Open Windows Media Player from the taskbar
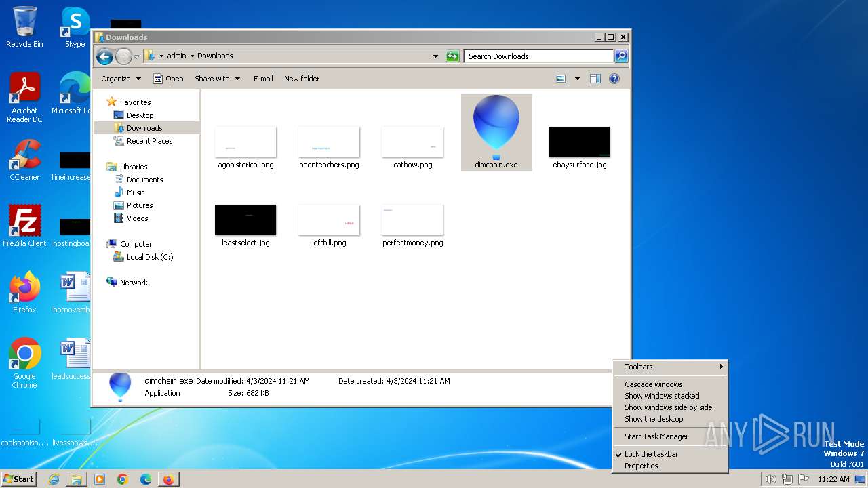This screenshot has width=868, height=488. pos(100,479)
